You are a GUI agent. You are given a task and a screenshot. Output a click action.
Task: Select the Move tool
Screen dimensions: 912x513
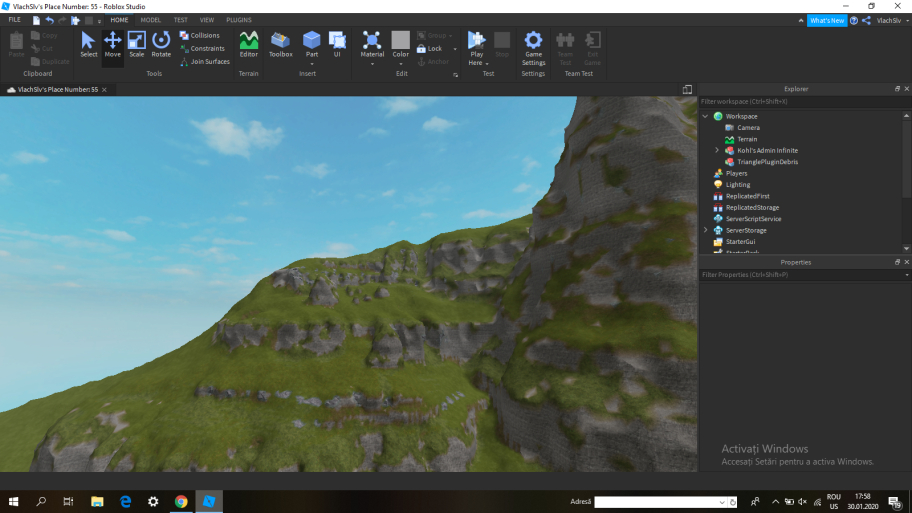pos(112,44)
